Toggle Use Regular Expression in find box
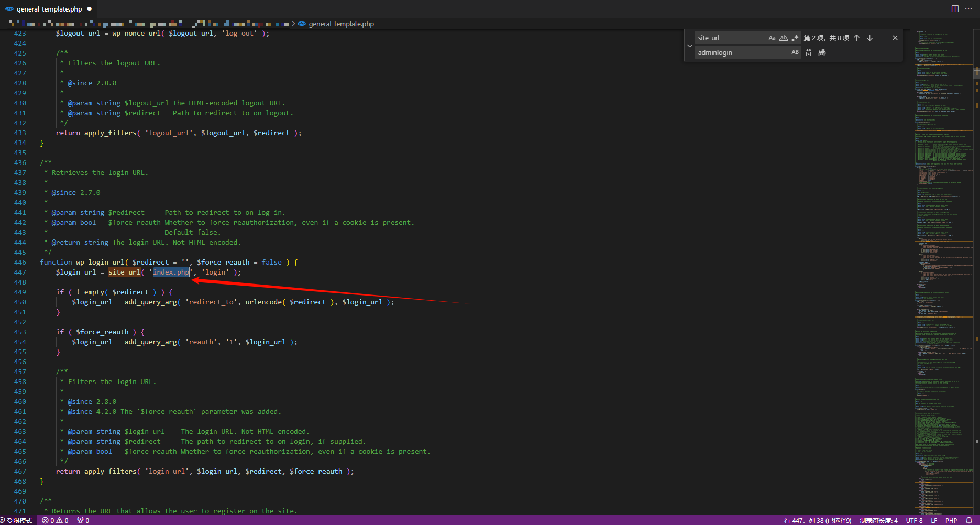Screen dimensions: 980x525 (x=795, y=38)
